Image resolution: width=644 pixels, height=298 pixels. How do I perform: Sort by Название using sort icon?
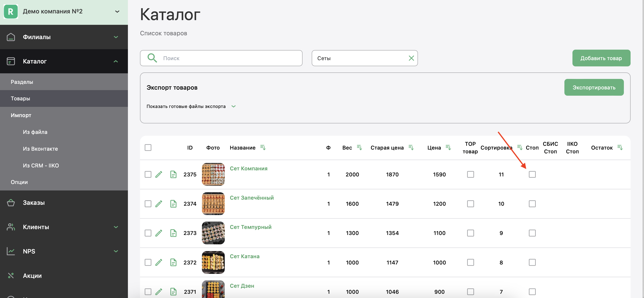263,148
